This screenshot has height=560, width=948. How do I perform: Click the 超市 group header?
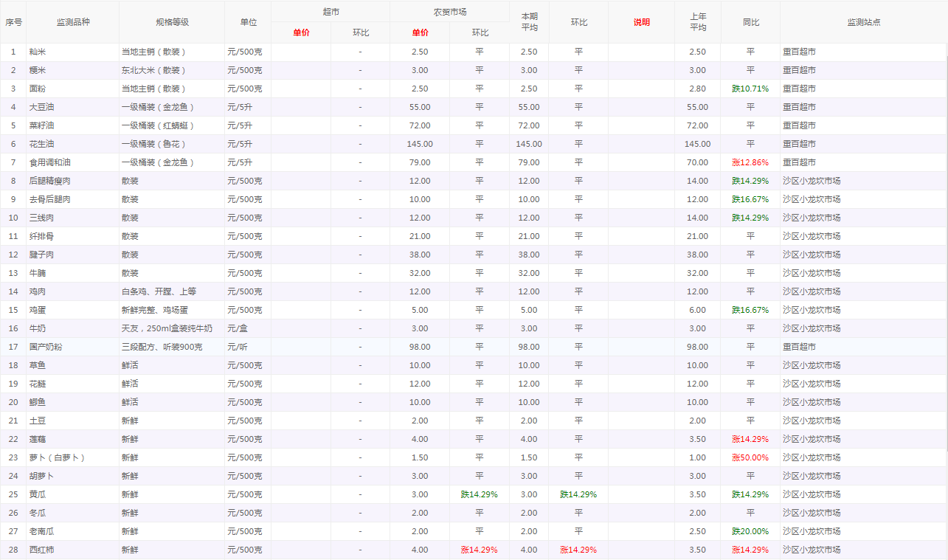(x=331, y=13)
